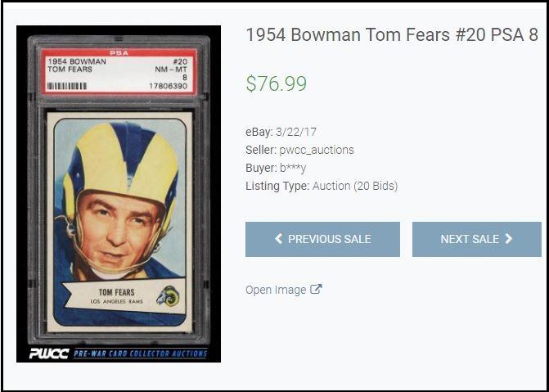
Task: Click the left chevron in Previous Sale
Action: click(x=278, y=239)
